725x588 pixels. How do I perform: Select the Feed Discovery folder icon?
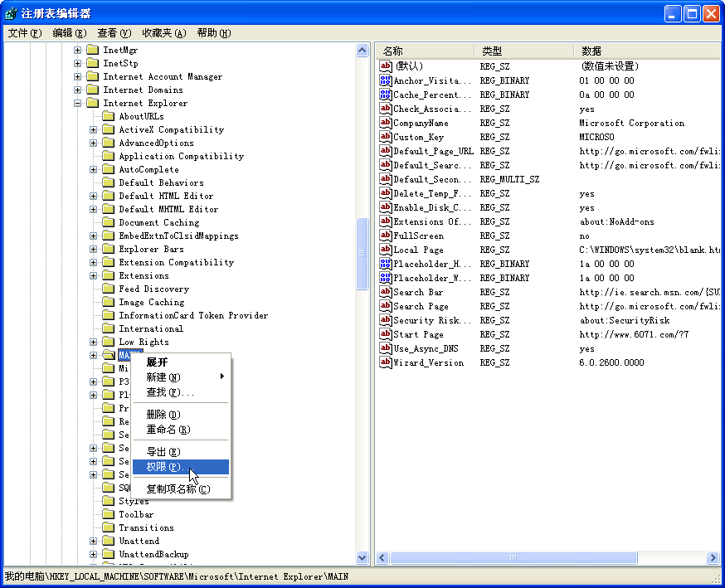click(108, 289)
